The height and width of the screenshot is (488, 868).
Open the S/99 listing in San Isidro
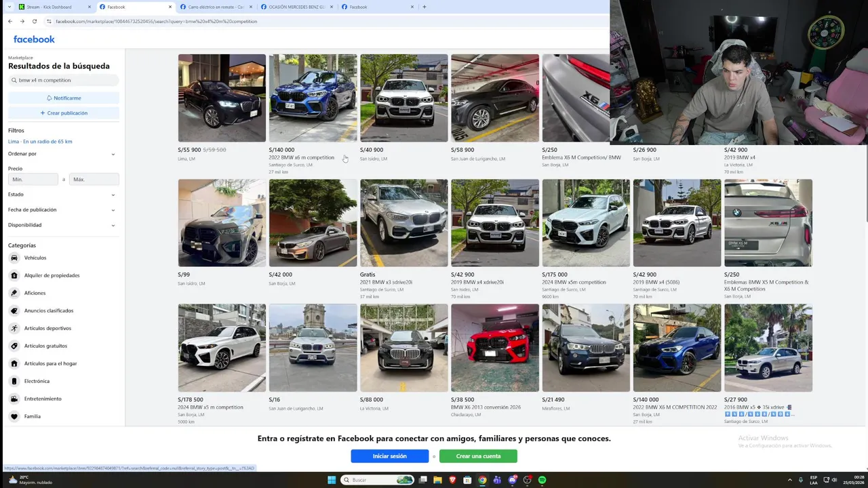click(x=222, y=232)
